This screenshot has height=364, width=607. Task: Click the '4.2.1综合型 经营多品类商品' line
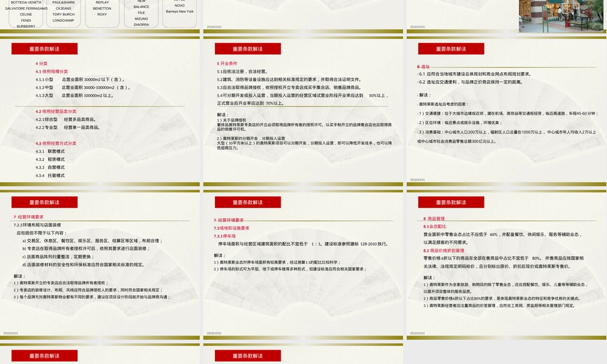(66, 120)
